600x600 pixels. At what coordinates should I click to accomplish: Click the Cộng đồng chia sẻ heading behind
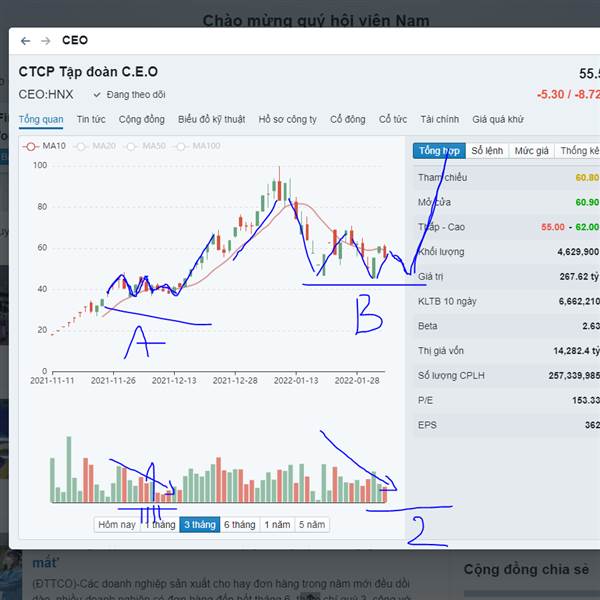coord(526,569)
